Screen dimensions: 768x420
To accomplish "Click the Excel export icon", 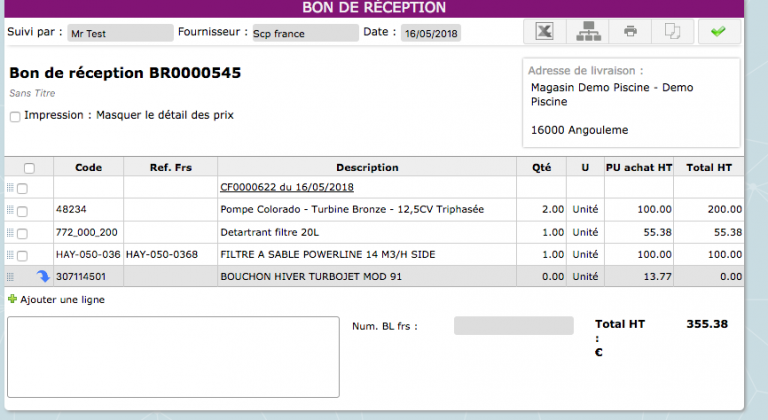I will coord(545,32).
